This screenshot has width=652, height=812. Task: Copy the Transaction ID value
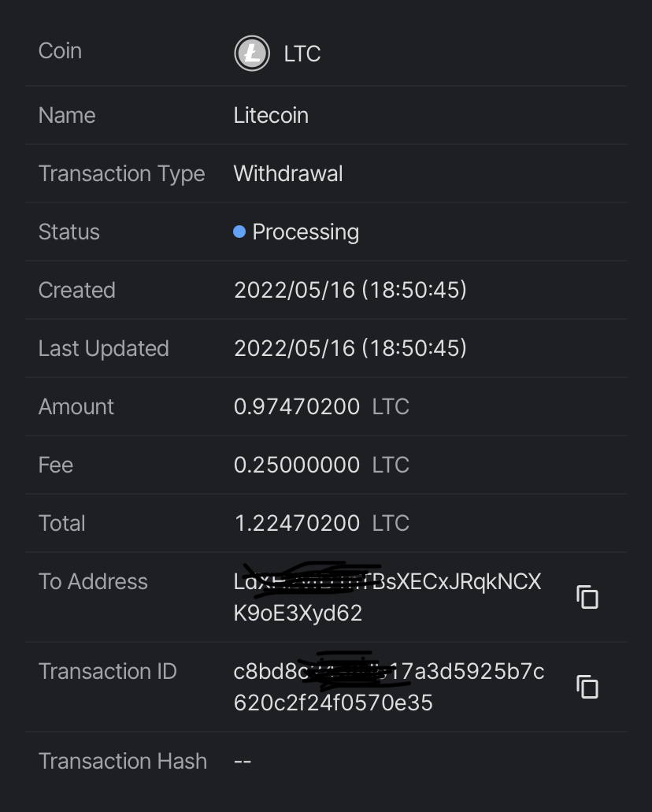click(587, 687)
